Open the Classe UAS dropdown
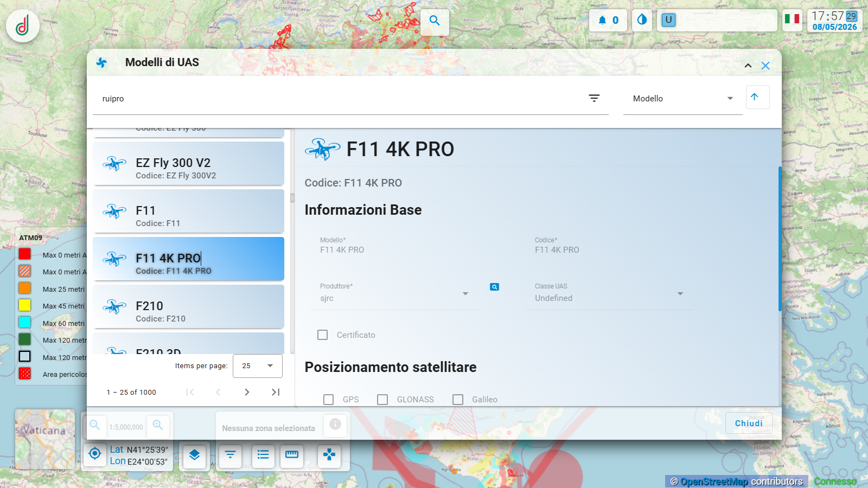The width and height of the screenshot is (868, 488). pos(609,294)
